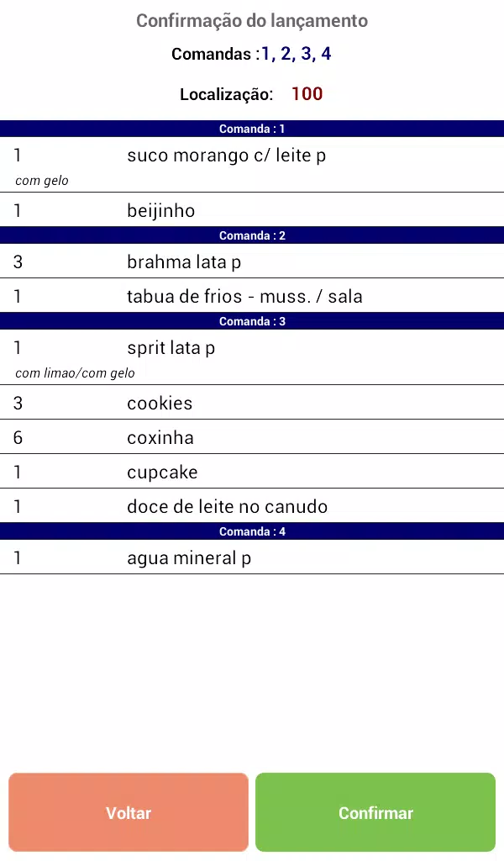
Task: Select the Comanda : 3 header bar
Action: pos(252,320)
